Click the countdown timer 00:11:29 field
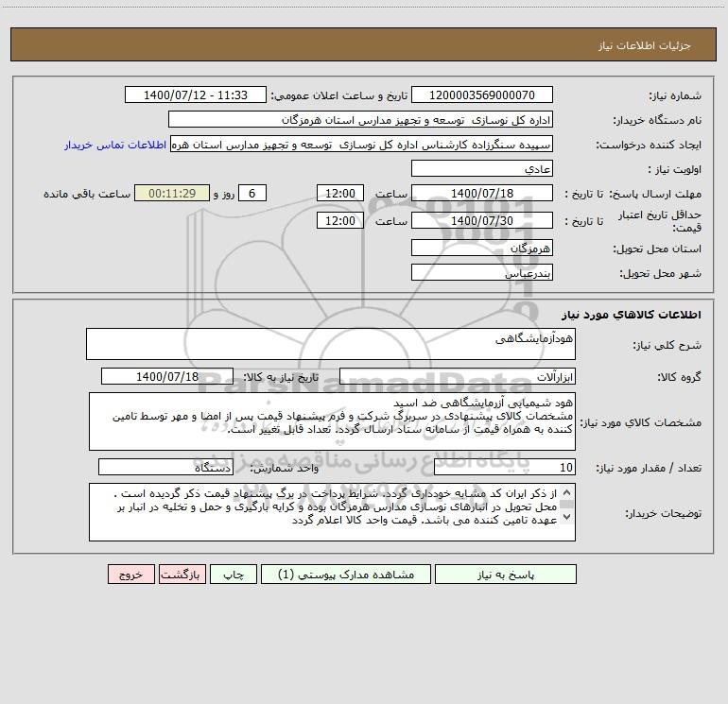 (x=172, y=193)
